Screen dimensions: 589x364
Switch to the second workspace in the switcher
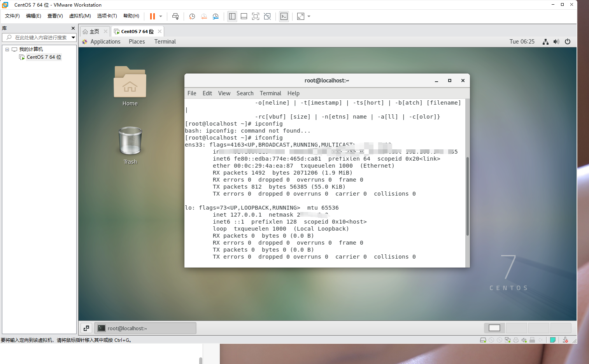click(x=516, y=328)
